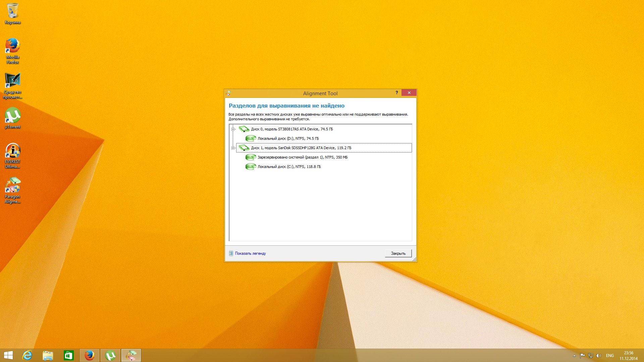Click the Alignment Tool title bar icon

tap(228, 93)
